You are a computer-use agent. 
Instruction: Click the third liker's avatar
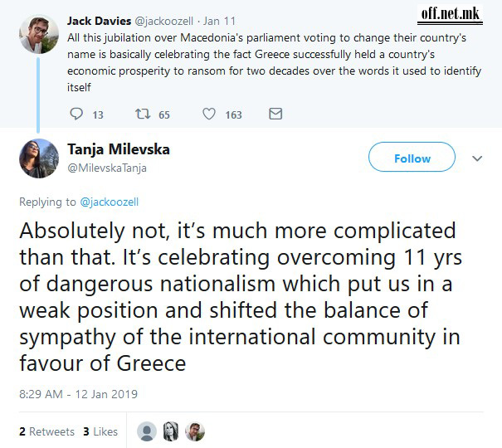195,431
